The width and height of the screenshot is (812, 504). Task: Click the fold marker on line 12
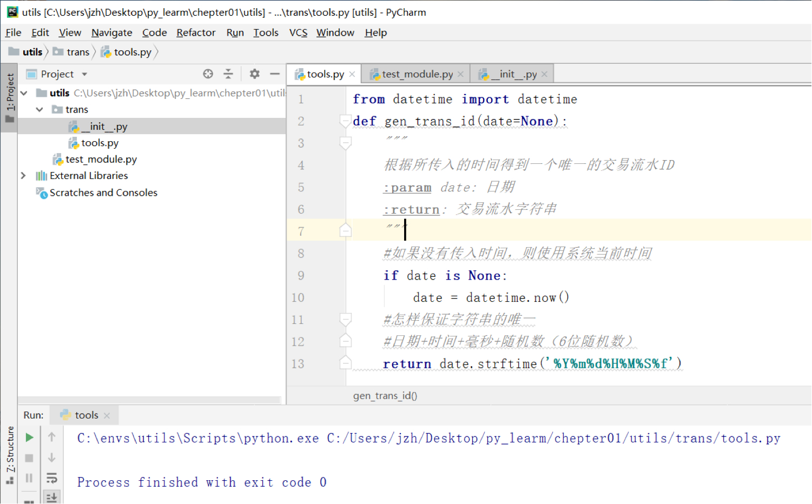pos(345,341)
